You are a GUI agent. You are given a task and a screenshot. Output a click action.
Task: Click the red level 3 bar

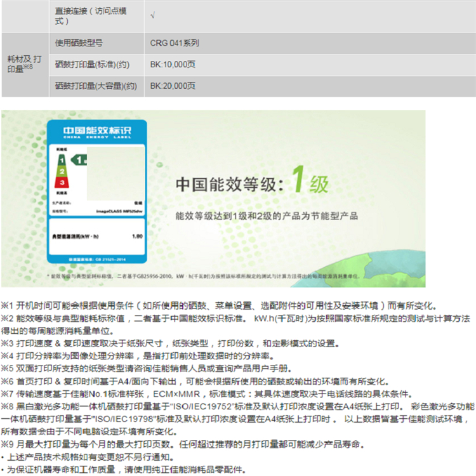(x=62, y=183)
